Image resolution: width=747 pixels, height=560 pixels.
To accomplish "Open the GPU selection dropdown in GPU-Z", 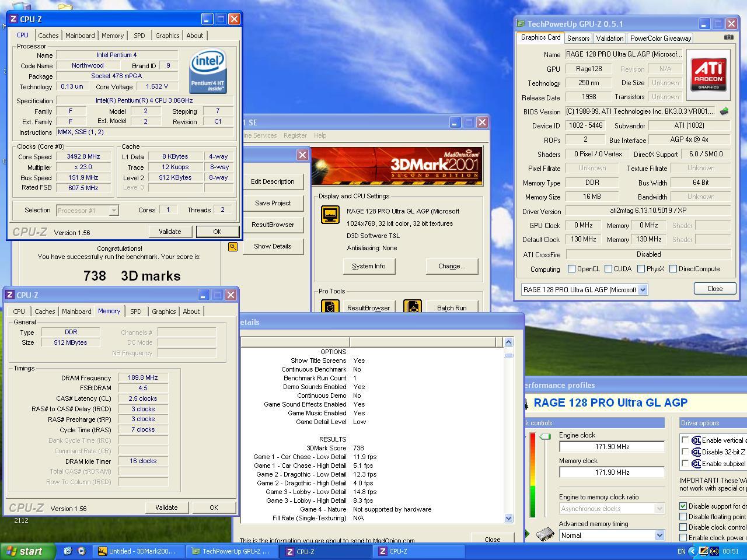I will point(643,290).
